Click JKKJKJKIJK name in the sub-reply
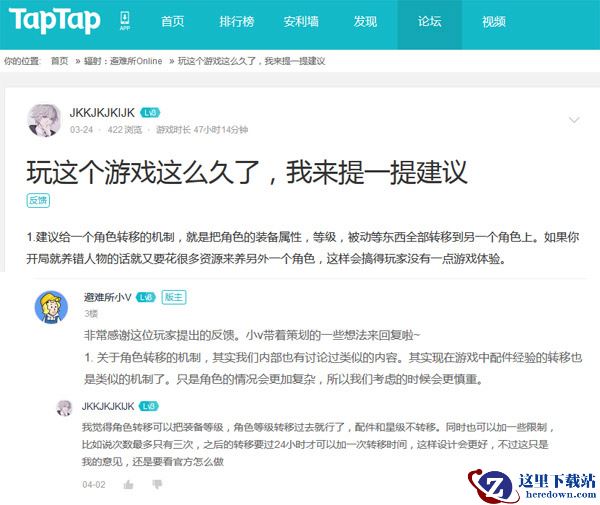Image resolution: width=600 pixels, height=505 pixels. (x=108, y=406)
